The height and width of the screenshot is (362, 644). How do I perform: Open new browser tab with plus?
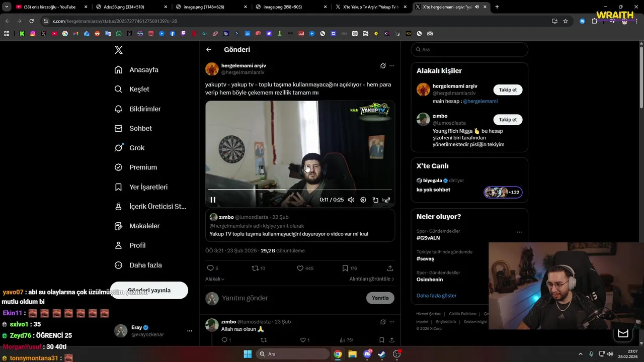[497, 7]
